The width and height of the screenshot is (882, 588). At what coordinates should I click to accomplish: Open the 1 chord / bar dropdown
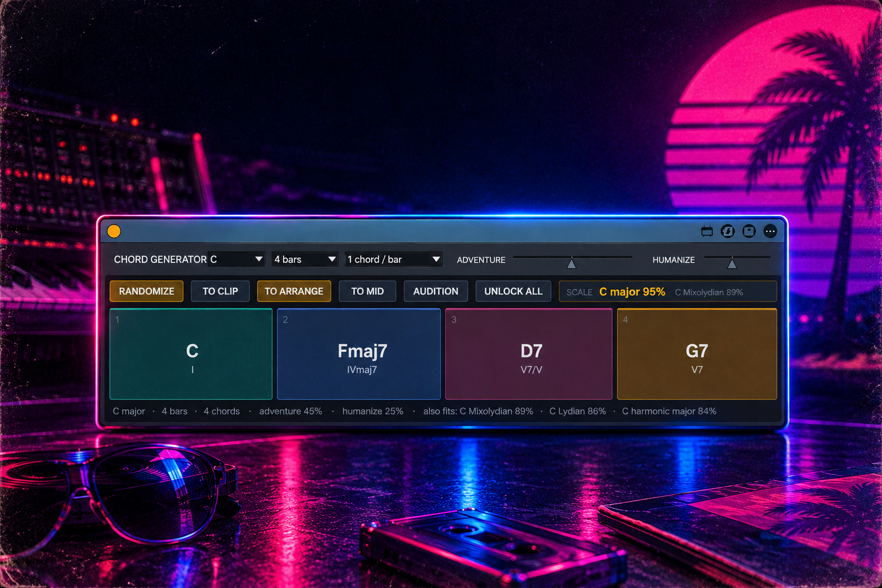[x=393, y=260]
